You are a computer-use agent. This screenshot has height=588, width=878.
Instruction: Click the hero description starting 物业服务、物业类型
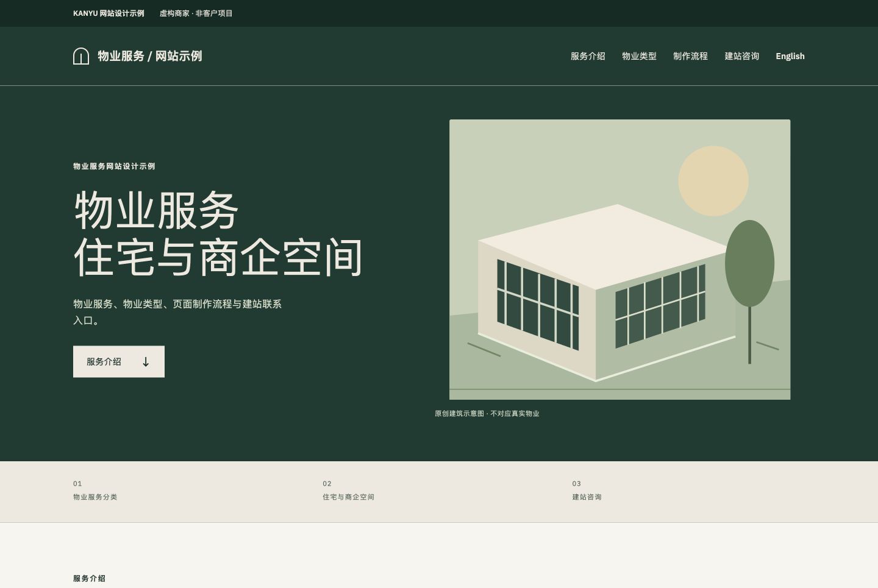coord(177,312)
